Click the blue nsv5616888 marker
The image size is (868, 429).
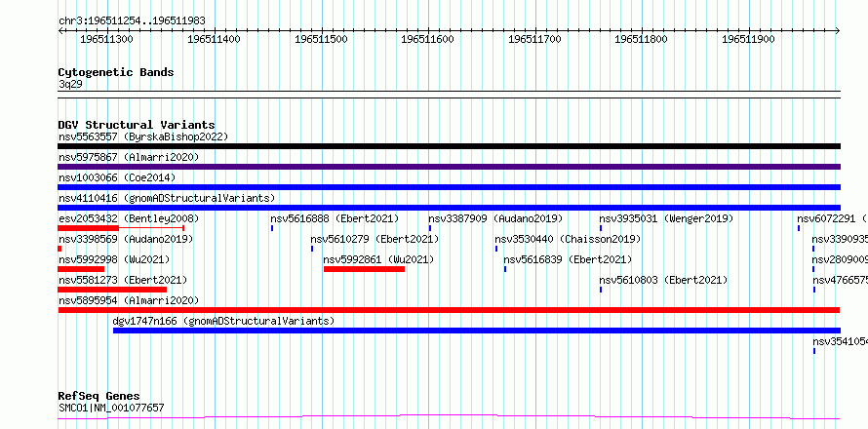tap(272, 228)
